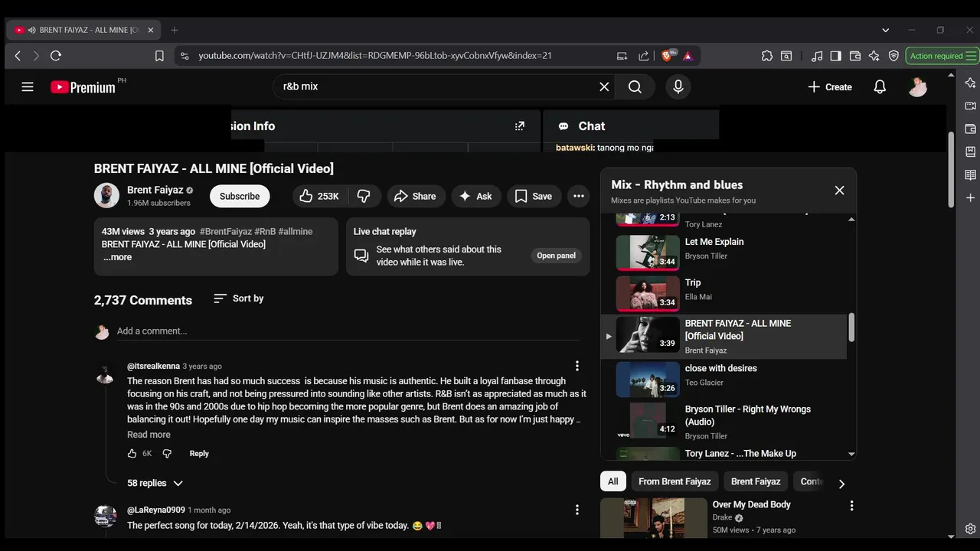Open the account avatar menu

pyautogui.click(x=917, y=87)
